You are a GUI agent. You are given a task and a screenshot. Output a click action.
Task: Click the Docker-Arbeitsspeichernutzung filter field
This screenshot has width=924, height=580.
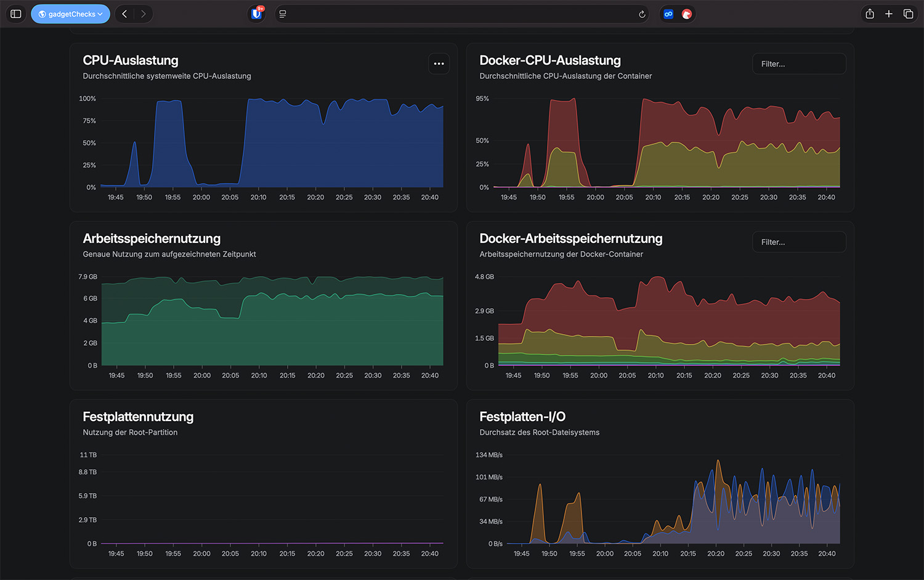coord(798,242)
